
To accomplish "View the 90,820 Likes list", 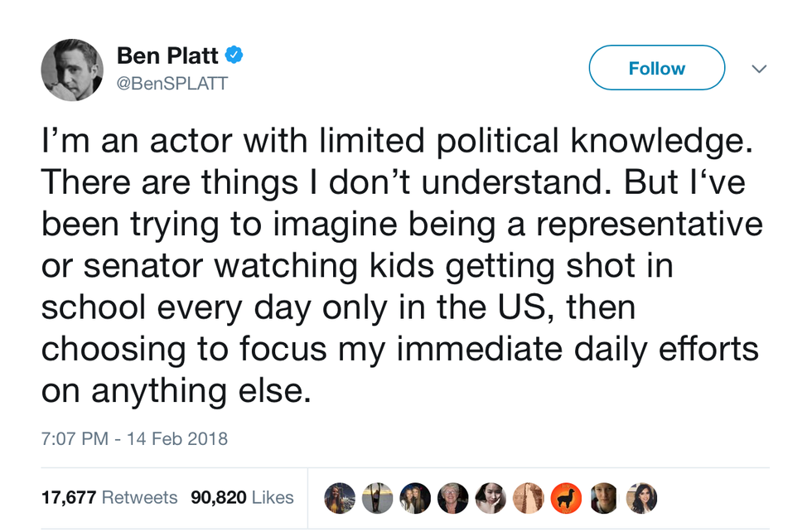I will 242,497.
